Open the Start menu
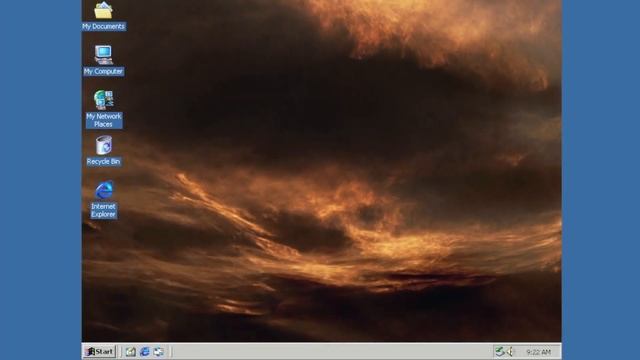640x360 pixels. [x=100, y=351]
